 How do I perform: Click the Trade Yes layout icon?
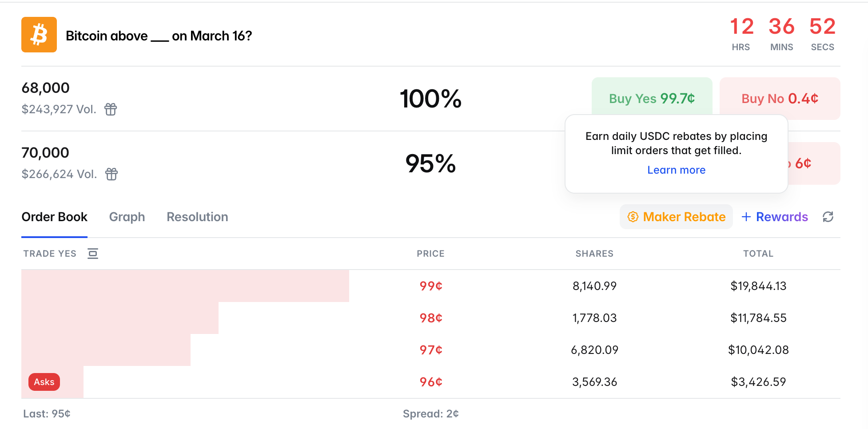coord(93,254)
